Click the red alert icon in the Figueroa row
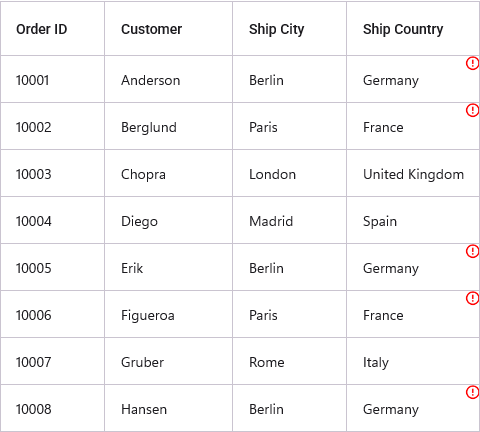The height and width of the screenshot is (432, 480). pos(472,298)
